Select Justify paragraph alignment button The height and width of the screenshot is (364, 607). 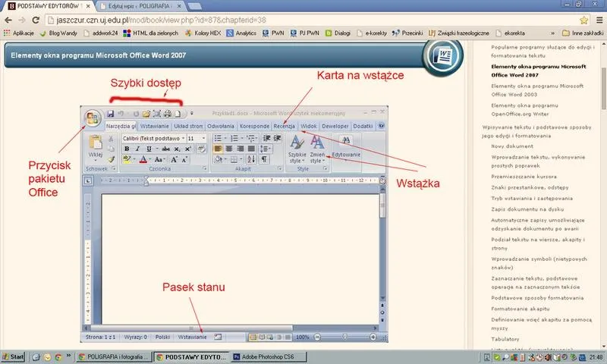click(251, 149)
